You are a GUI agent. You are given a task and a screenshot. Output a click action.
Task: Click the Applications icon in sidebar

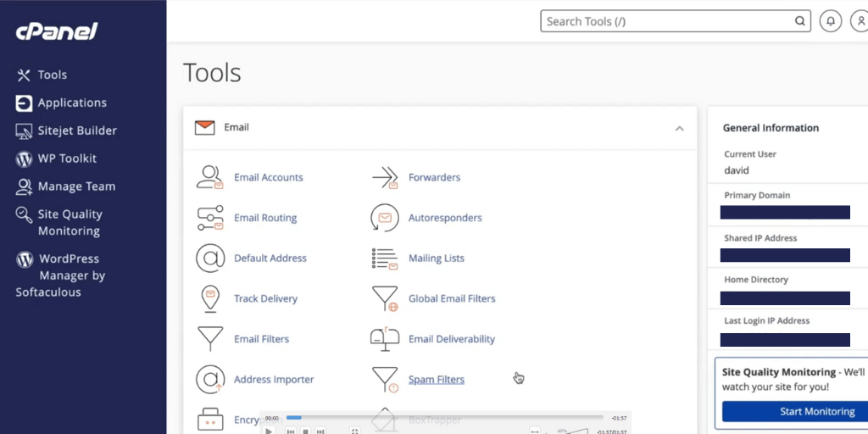[24, 103]
